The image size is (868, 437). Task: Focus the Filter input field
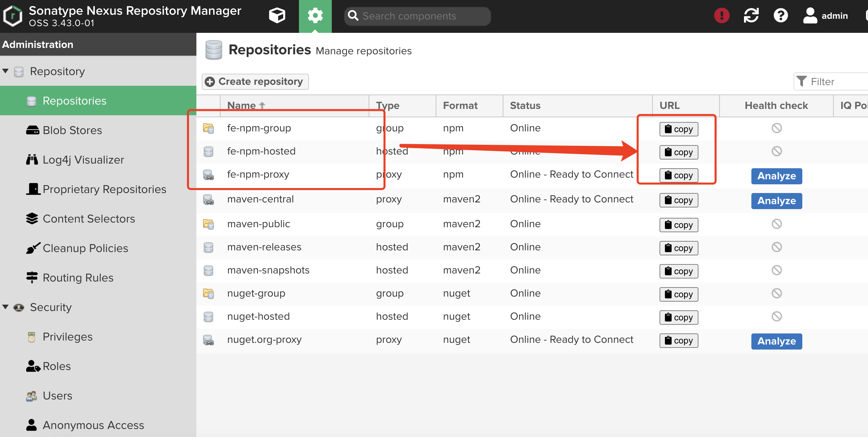[x=831, y=81]
